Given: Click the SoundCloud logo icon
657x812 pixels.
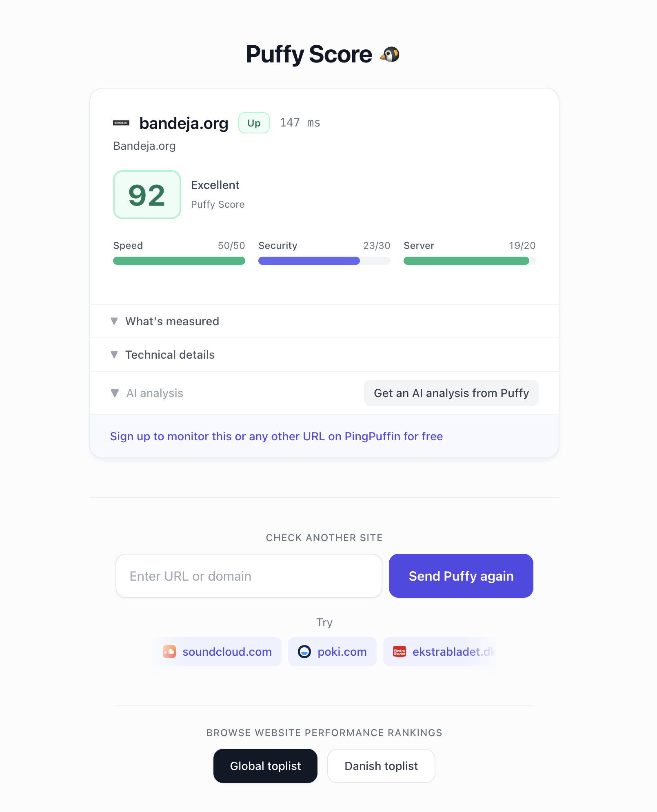Looking at the screenshot, I should tap(169, 652).
